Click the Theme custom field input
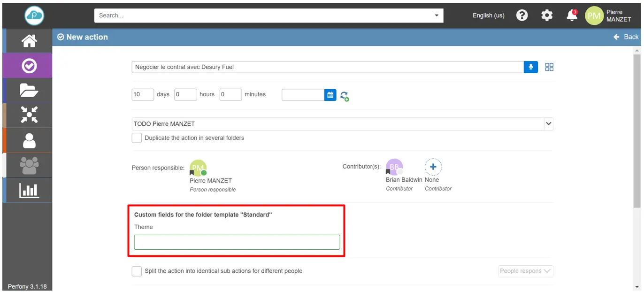644x292 pixels. 237,242
